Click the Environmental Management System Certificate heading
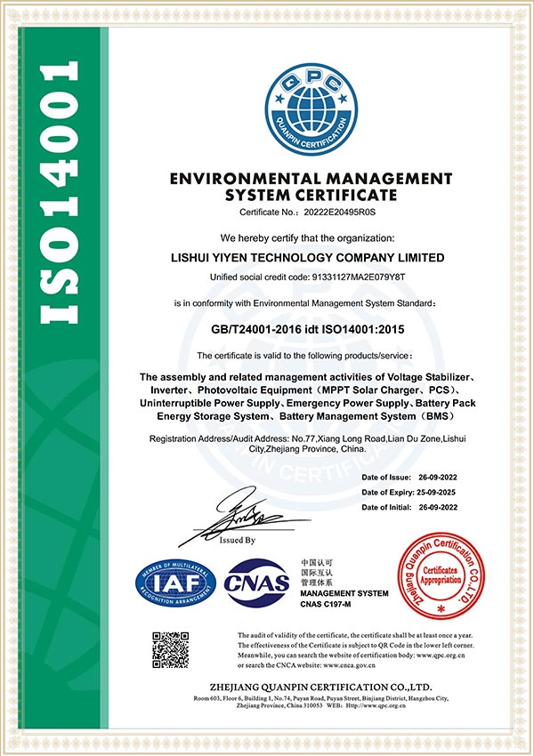 pyautogui.click(x=311, y=187)
